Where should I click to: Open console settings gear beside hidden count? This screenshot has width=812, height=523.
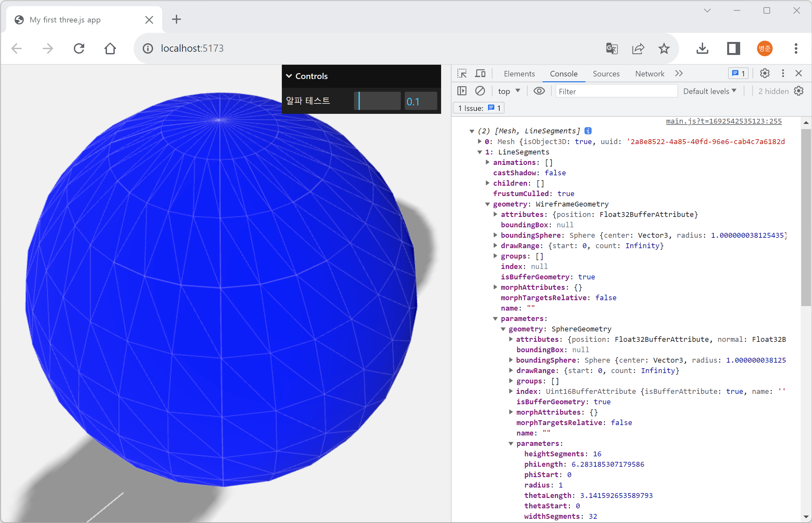pyautogui.click(x=799, y=91)
